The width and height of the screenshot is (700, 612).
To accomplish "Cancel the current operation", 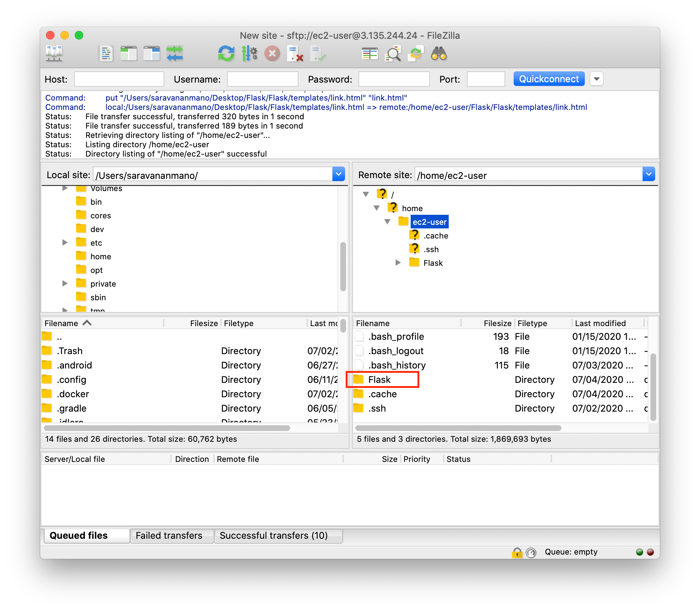I will pyautogui.click(x=272, y=54).
